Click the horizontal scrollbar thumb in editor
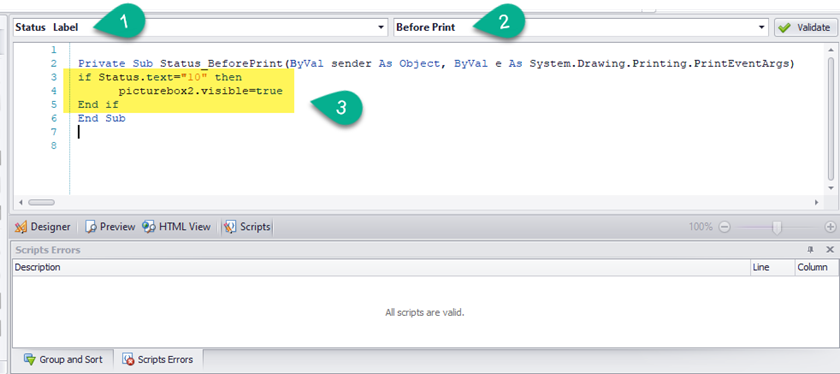Image resolution: width=840 pixels, height=374 pixels. pyautogui.click(x=41, y=203)
